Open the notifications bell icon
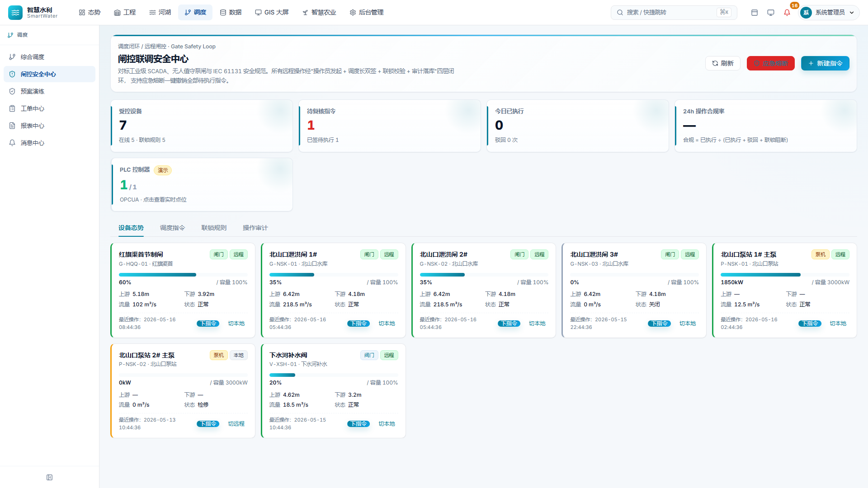Viewport: 868px width, 488px height. [x=787, y=13]
